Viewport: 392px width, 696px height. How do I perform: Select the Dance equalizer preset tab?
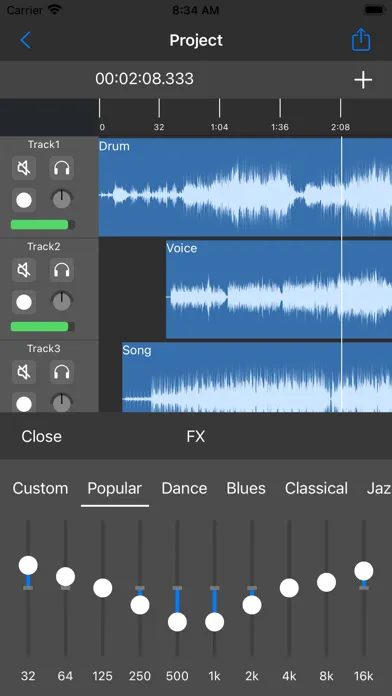pyautogui.click(x=184, y=488)
